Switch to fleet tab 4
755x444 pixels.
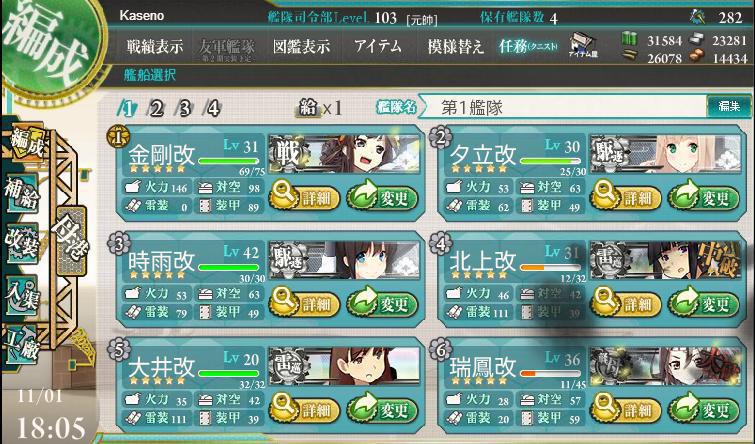[212, 109]
